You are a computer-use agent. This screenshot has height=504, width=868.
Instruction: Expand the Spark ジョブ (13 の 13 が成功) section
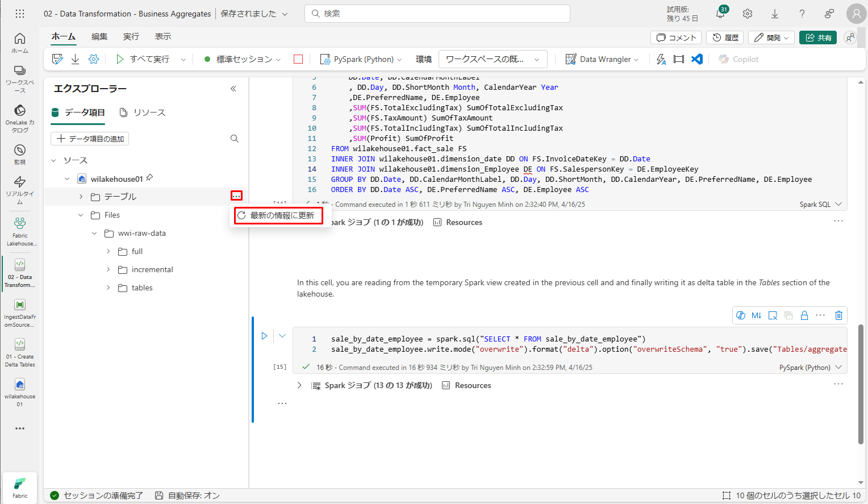pyautogui.click(x=299, y=385)
